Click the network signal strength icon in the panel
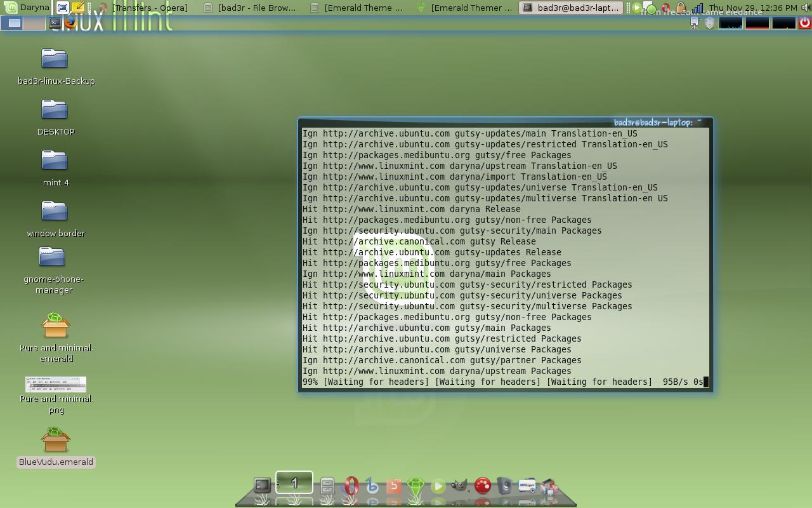 coord(698,8)
